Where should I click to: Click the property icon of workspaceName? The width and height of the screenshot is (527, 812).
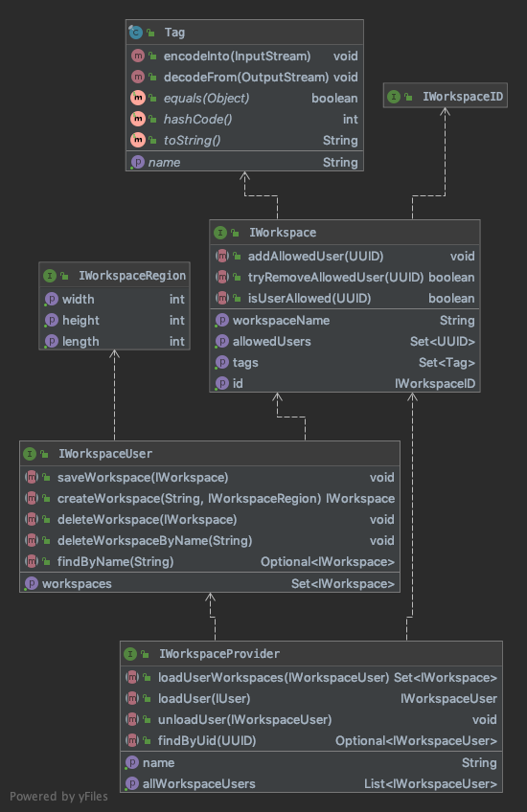(x=222, y=320)
